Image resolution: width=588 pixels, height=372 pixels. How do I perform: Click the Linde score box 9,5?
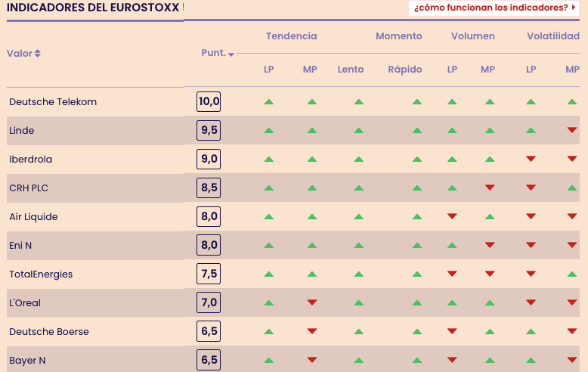[209, 130]
